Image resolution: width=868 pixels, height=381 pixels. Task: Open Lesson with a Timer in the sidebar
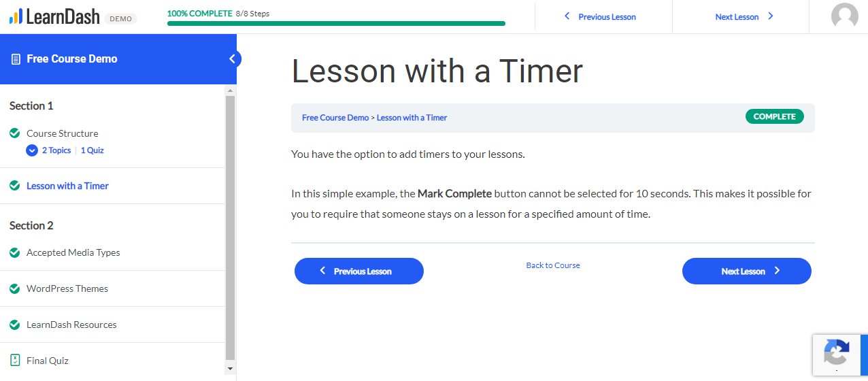67,186
